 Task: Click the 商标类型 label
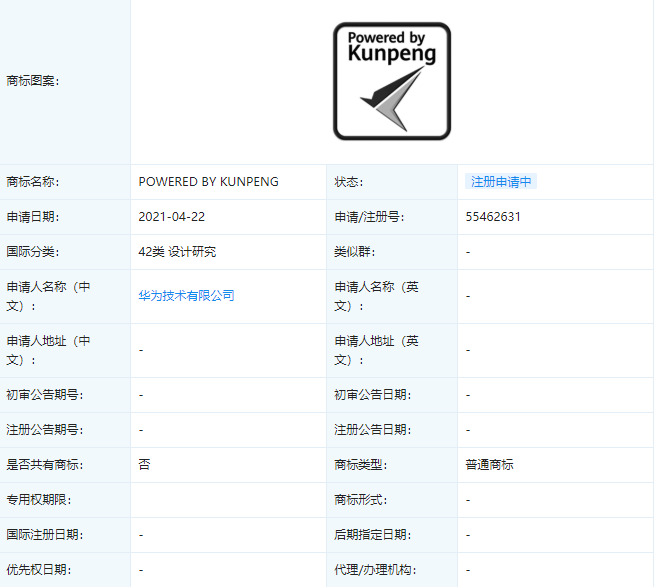coord(360,465)
